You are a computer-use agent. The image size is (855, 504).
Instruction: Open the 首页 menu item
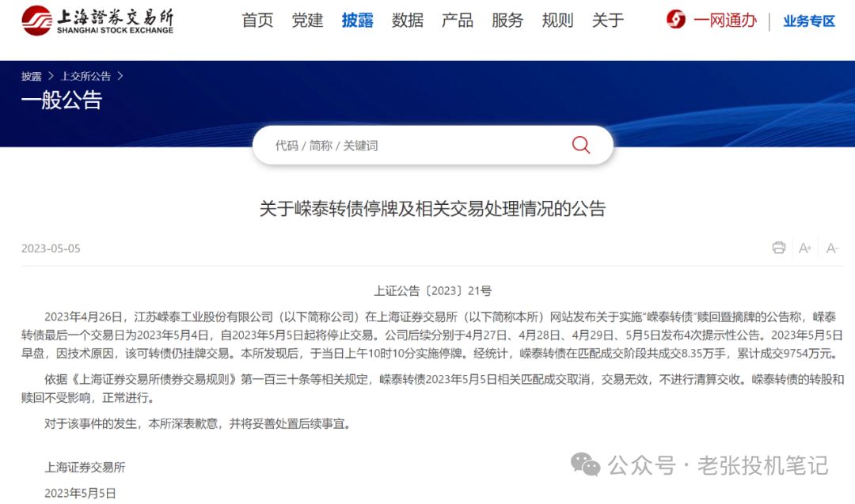pos(257,21)
